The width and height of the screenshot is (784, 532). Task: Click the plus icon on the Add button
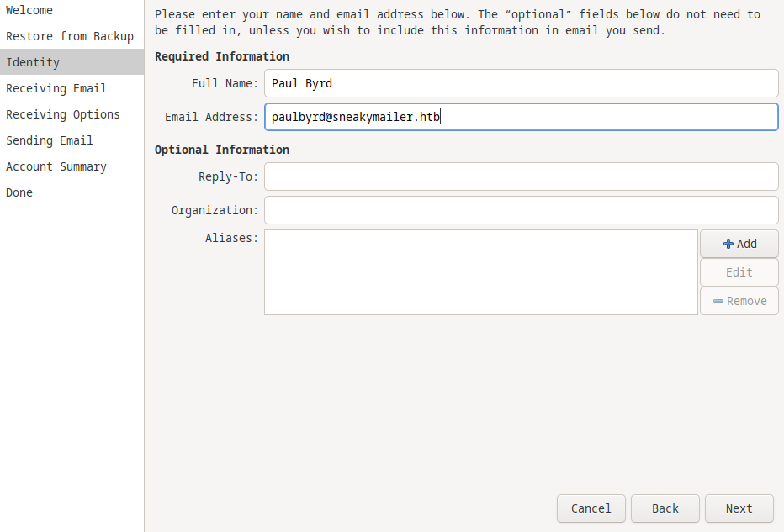point(728,244)
